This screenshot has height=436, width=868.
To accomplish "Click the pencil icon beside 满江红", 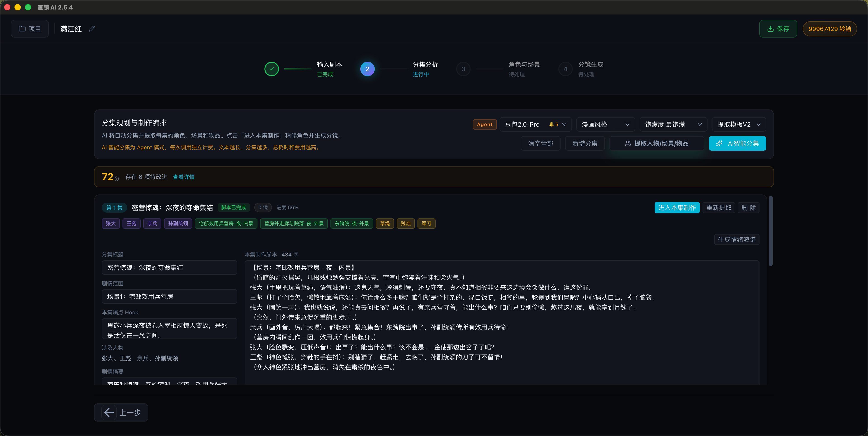I will coord(92,29).
